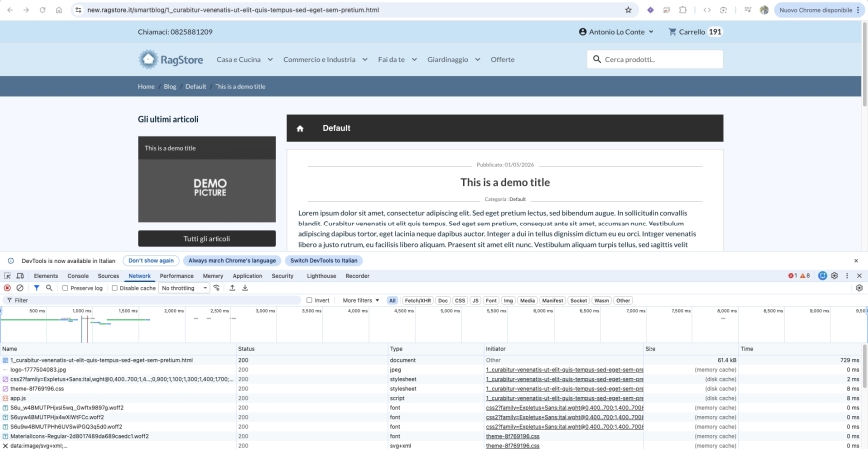
Task: Dismiss the DevTools language notification bar
Action: [x=856, y=260]
